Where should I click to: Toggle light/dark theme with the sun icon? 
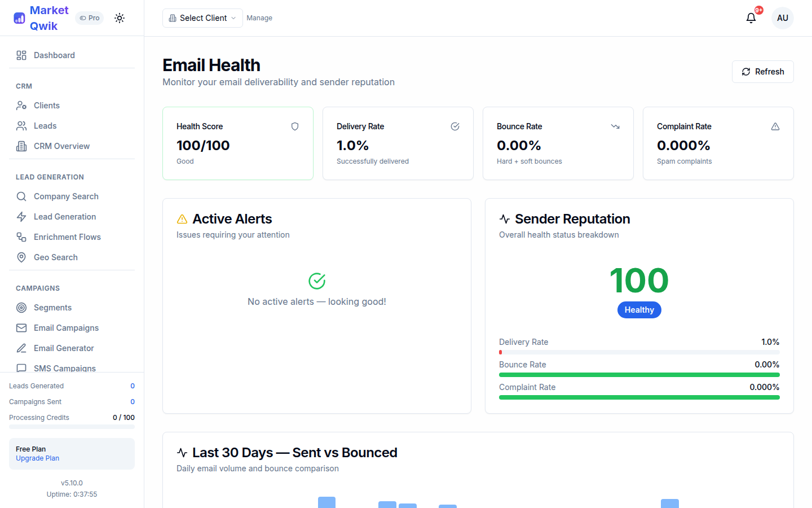120,17
